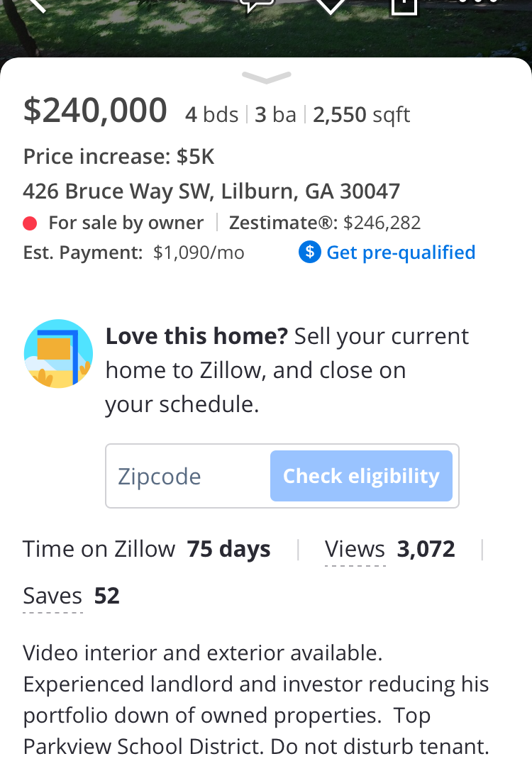Focus the Zipcode input field
532x766 pixels.
click(x=188, y=476)
